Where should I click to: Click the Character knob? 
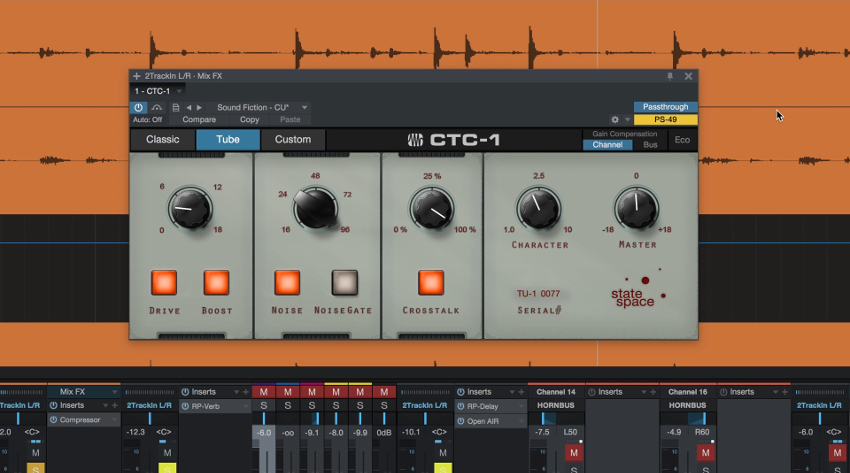(x=538, y=210)
